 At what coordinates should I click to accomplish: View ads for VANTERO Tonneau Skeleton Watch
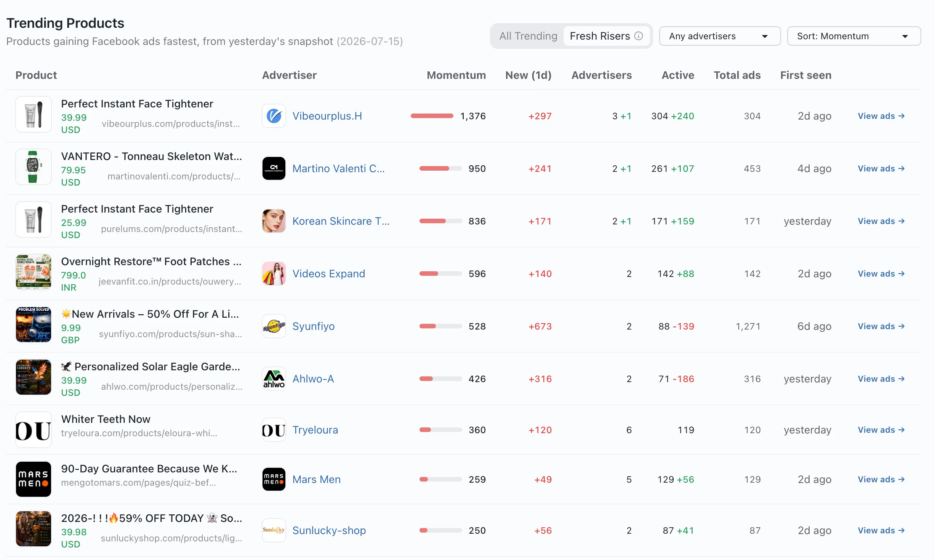(881, 168)
